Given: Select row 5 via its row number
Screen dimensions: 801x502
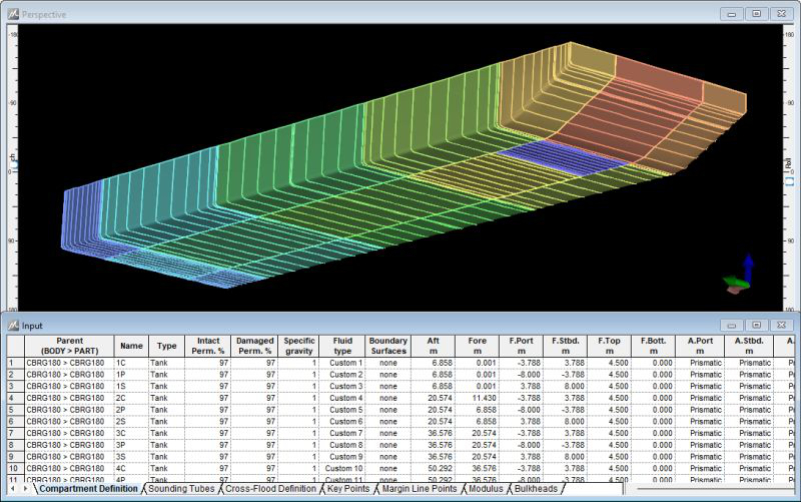Looking at the screenshot, I should [12, 410].
